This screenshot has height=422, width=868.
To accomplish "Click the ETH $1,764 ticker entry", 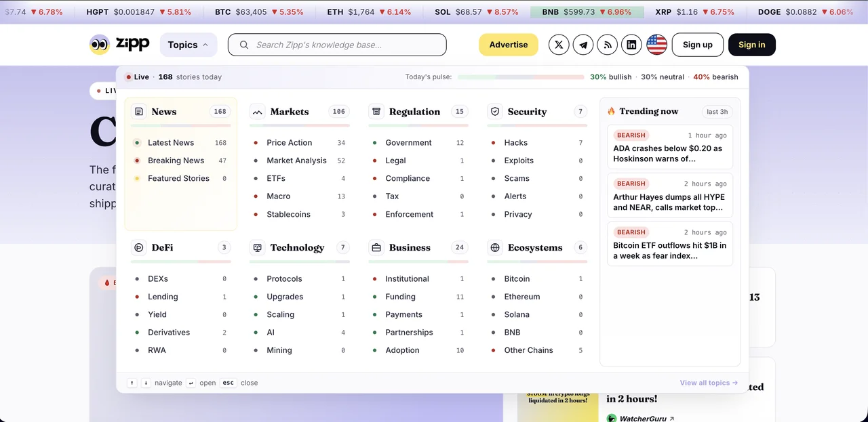I will 368,12.
